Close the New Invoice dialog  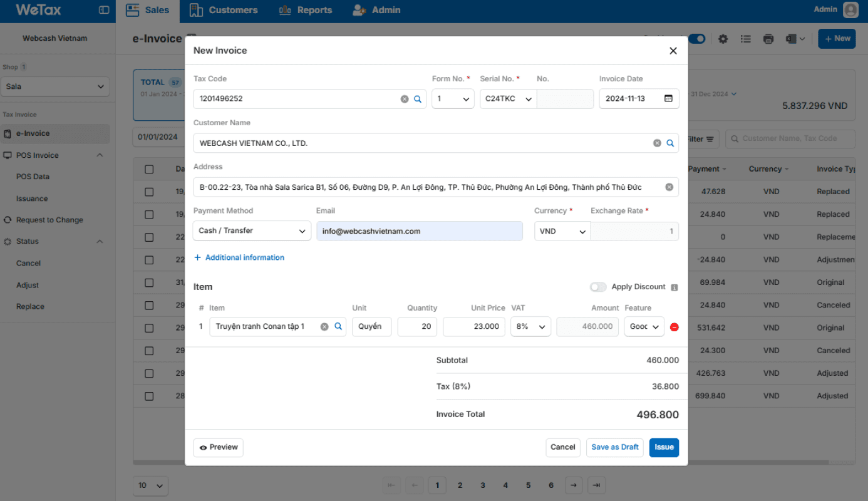673,51
